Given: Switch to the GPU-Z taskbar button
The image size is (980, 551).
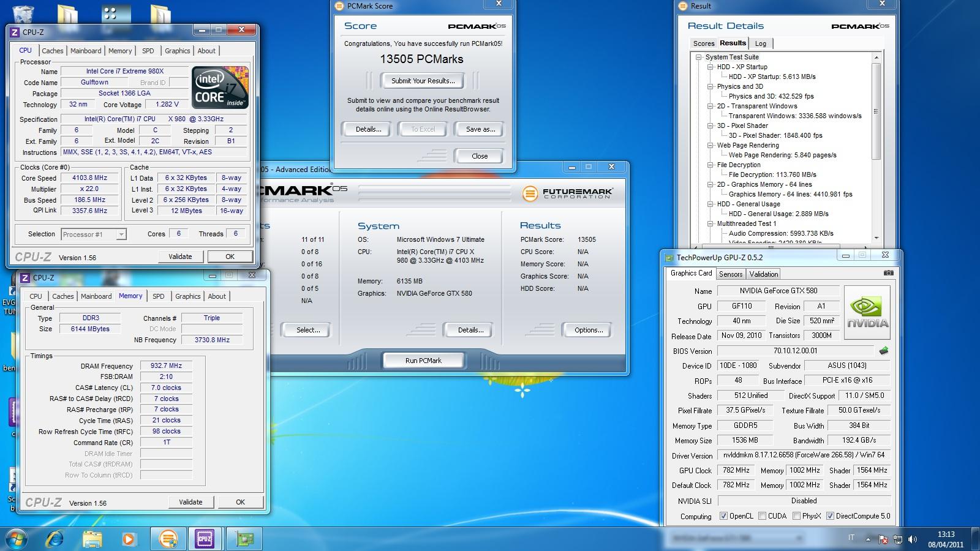Looking at the screenshot, I should 244,539.
